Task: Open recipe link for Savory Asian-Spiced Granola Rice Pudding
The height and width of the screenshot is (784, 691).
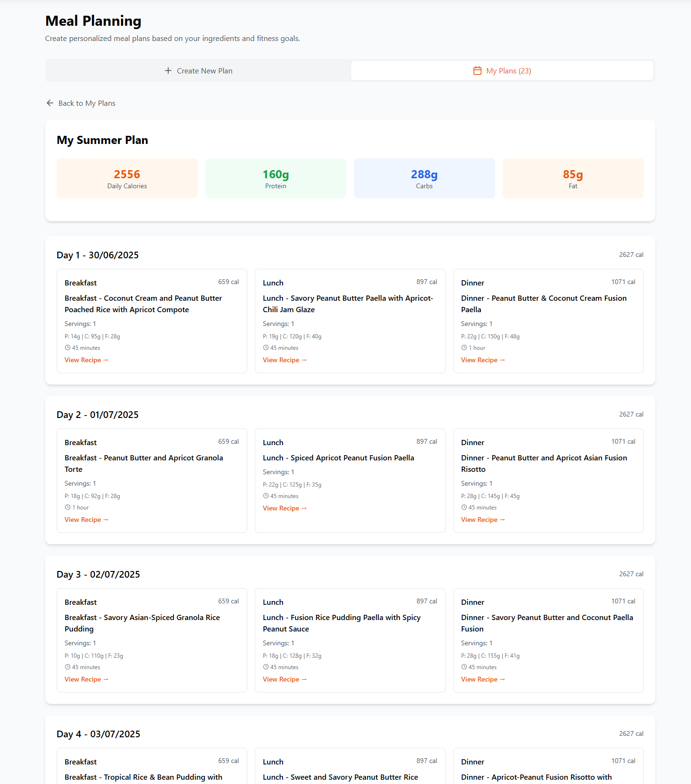Action: [x=87, y=680]
